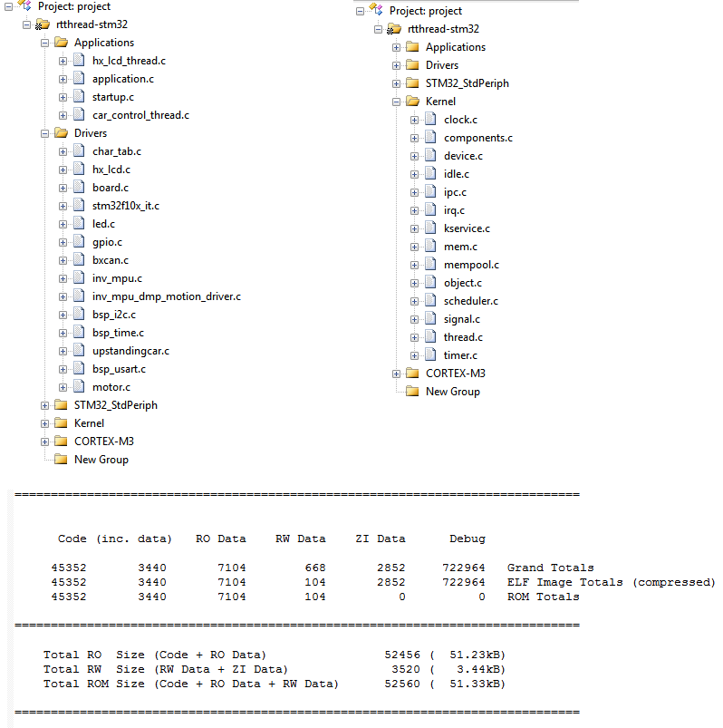Click the CORTEX-M3 folder icon in right tree
The width and height of the screenshot is (723, 728).
click(x=412, y=373)
